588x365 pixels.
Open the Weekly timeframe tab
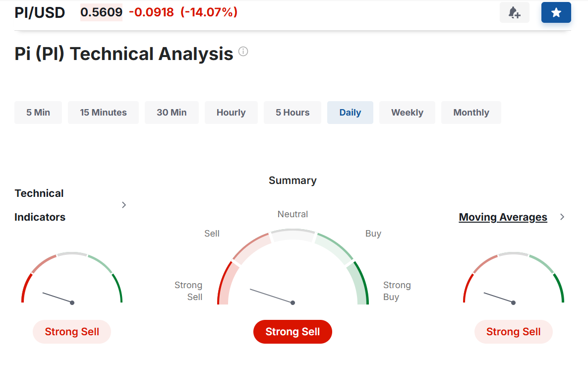coord(407,113)
